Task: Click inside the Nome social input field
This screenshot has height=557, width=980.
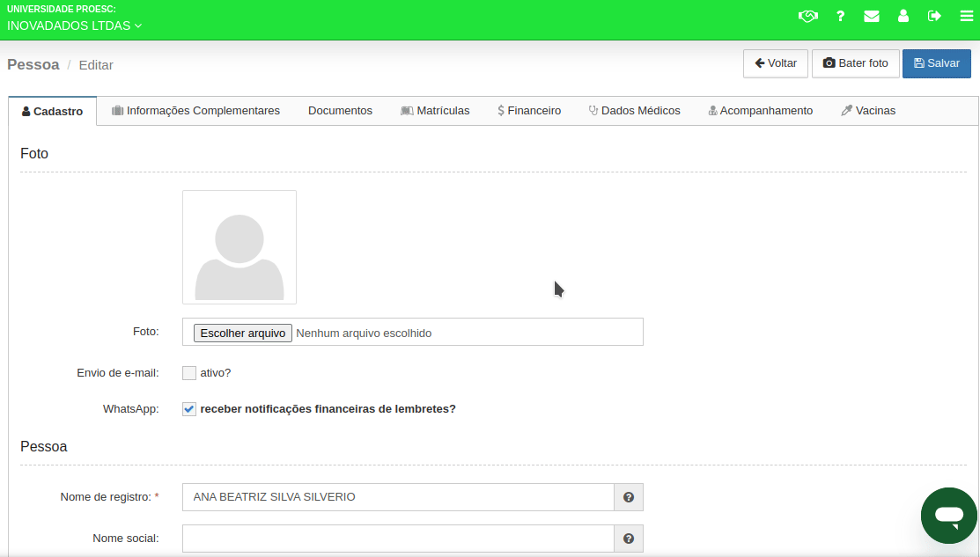Action: click(396, 538)
